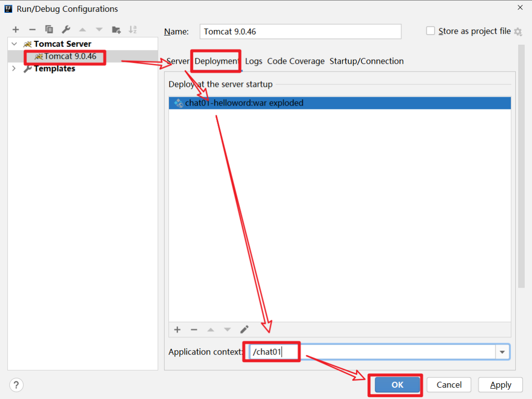
Task: Sort configurations alphabetically
Action: click(x=133, y=30)
